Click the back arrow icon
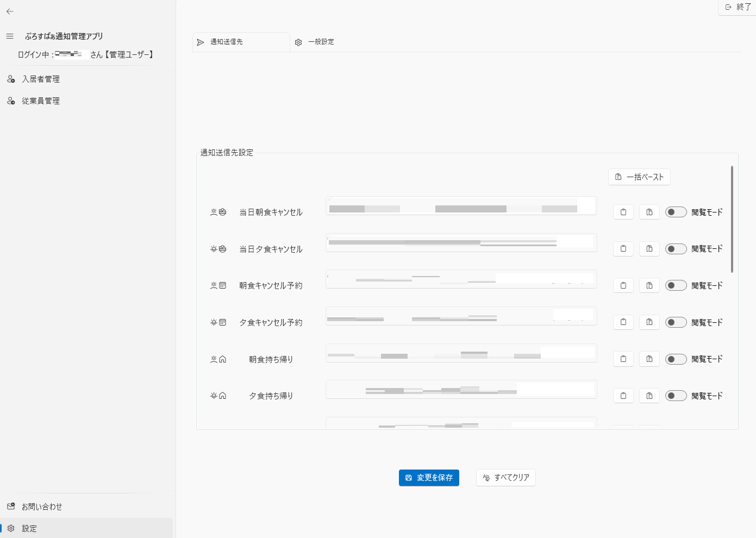 point(10,11)
